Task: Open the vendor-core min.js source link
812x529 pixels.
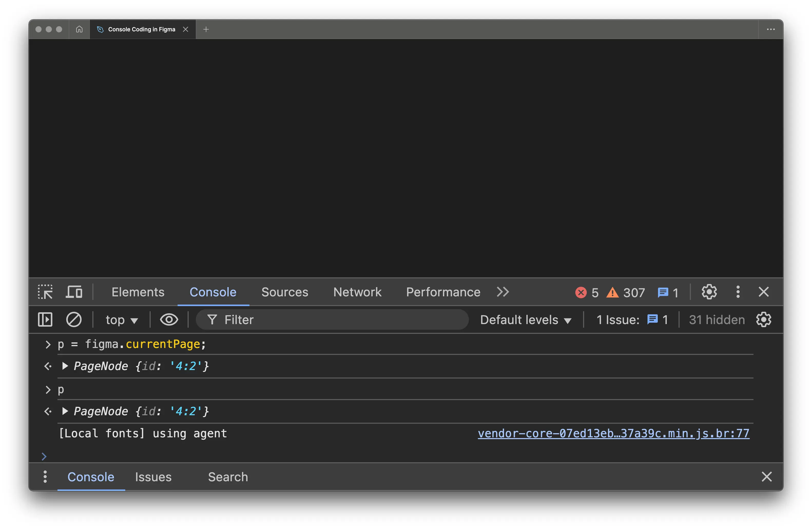Action: coord(613,433)
